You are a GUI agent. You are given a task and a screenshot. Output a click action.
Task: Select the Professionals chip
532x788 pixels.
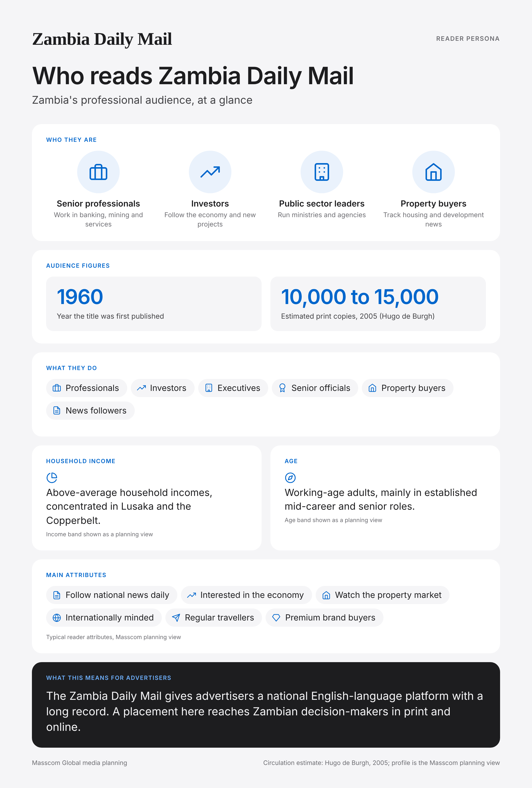86,388
